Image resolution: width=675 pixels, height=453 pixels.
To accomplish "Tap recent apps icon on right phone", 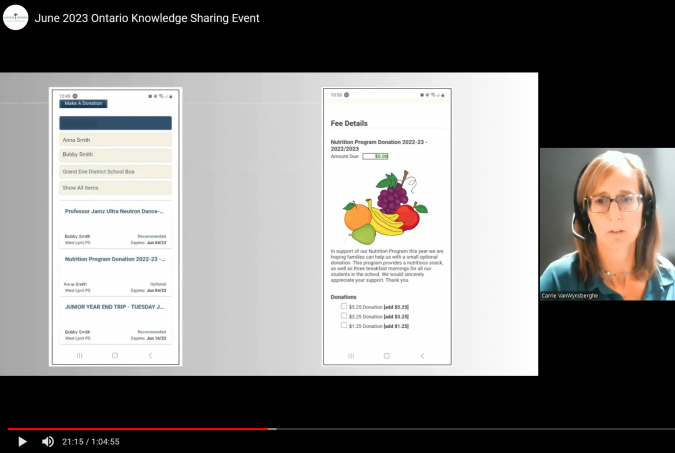I will click(x=351, y=355).
